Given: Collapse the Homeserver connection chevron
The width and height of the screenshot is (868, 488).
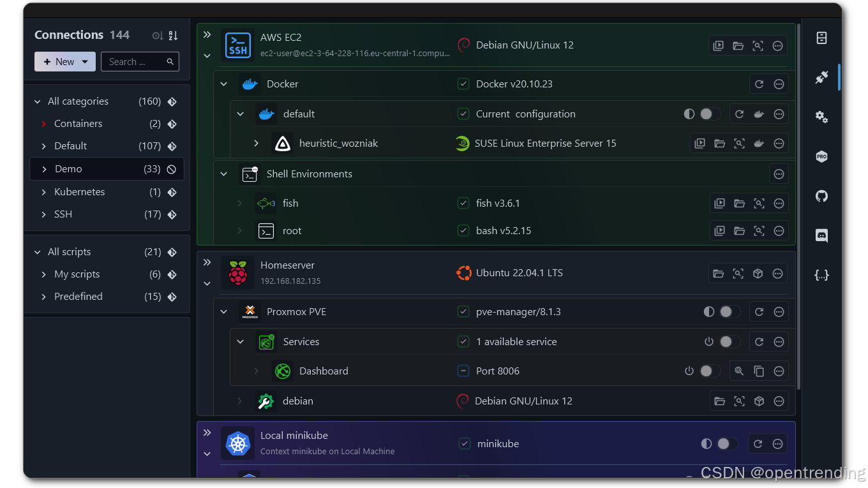Looking at the screenshot, I should coord(207,284).
